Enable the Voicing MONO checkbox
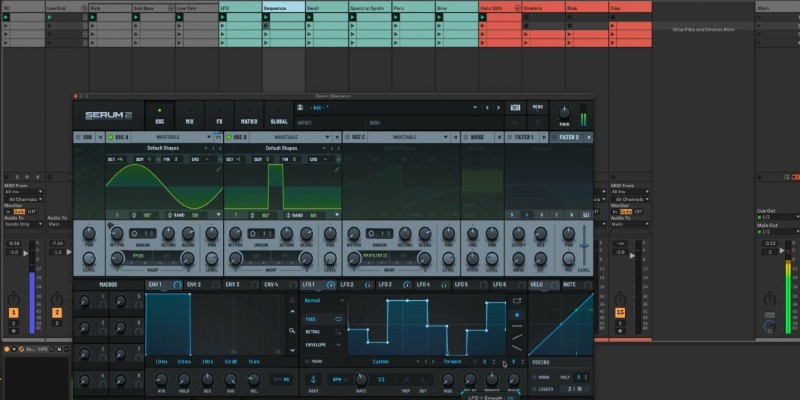 tap(535, 378)
